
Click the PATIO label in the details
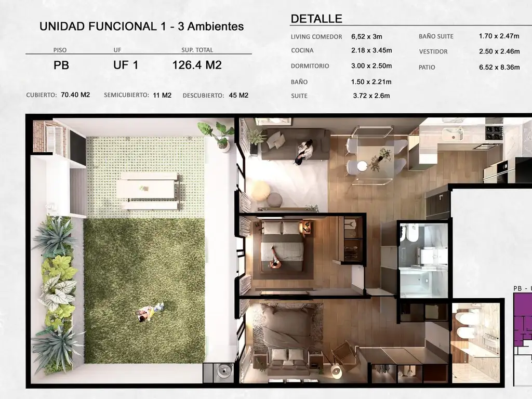427,68
